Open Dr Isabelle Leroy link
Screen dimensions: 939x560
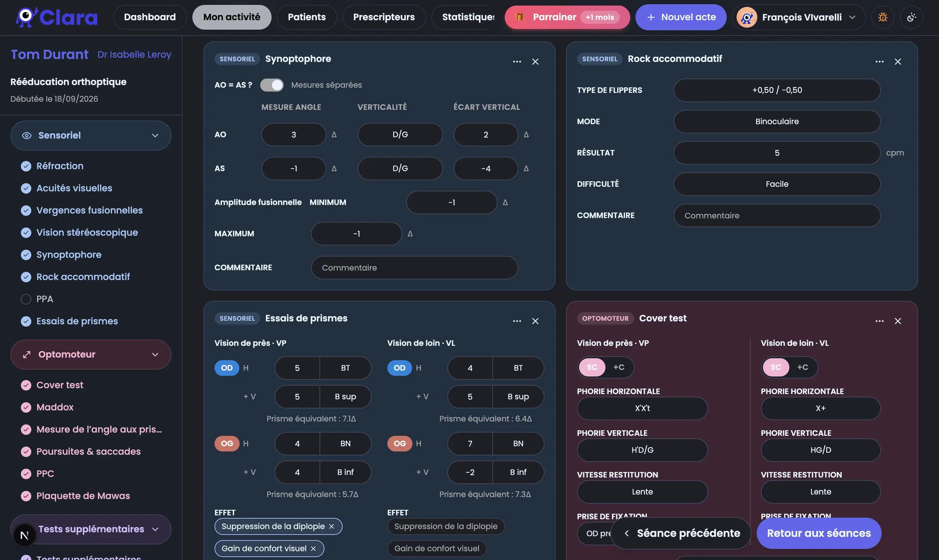134,54
